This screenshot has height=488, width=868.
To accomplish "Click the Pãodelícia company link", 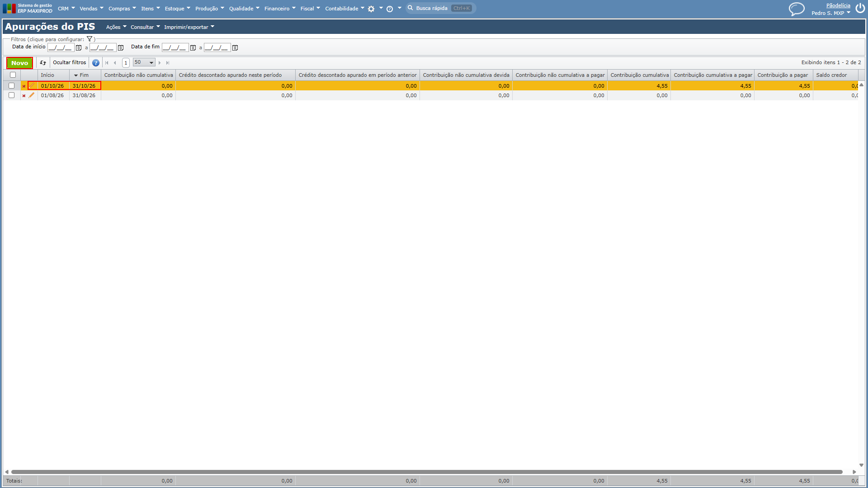I will click(x=838, y=5).
